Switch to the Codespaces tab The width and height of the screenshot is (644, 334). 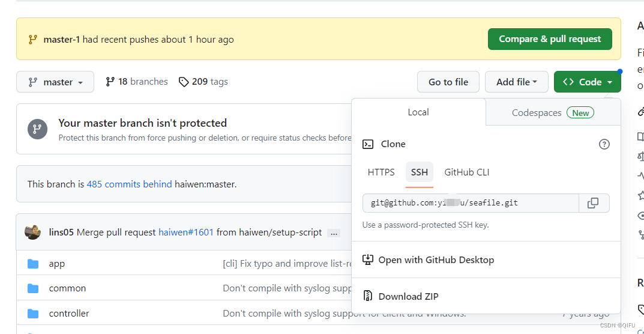[x=552, y=113]
